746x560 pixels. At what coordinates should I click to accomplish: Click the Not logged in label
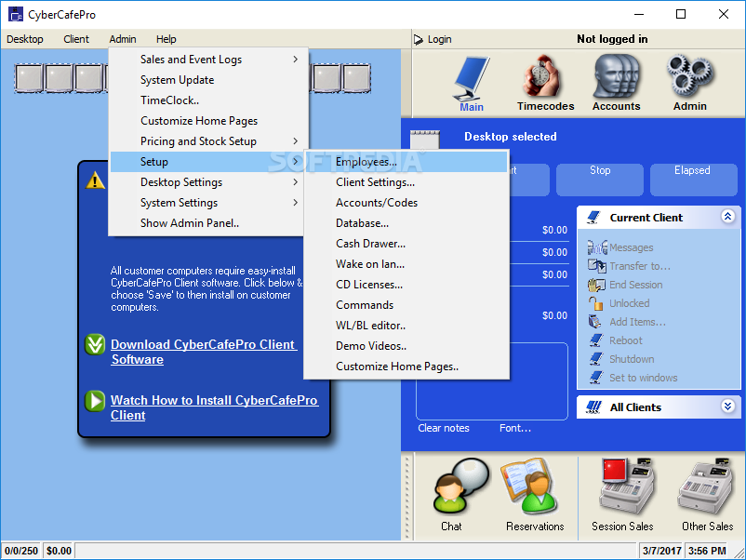(x=612, y=39)
